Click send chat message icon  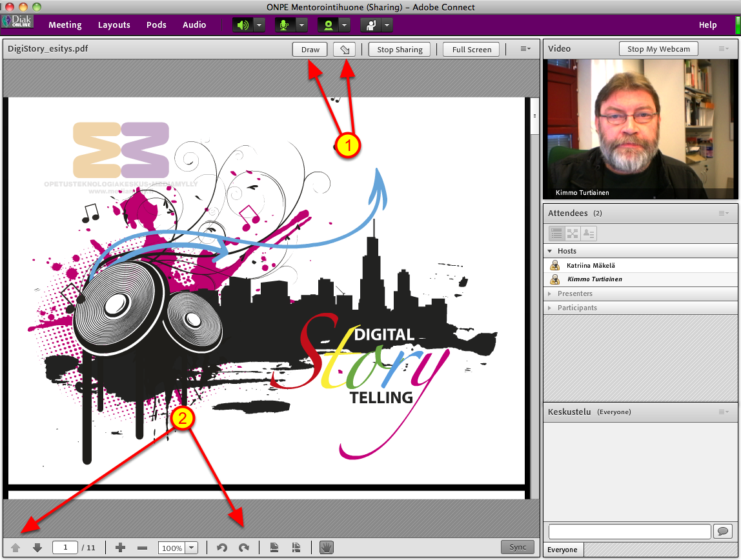click(722, 531)
